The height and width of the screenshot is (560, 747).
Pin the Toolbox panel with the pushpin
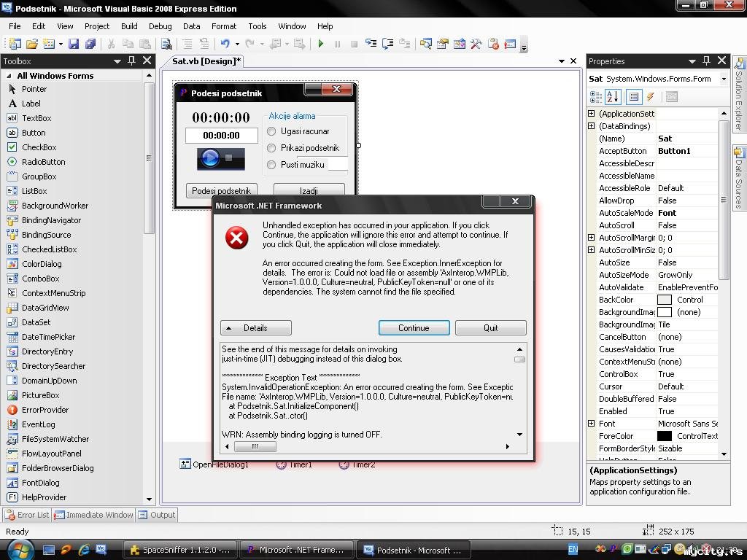(x=132, y=61)
